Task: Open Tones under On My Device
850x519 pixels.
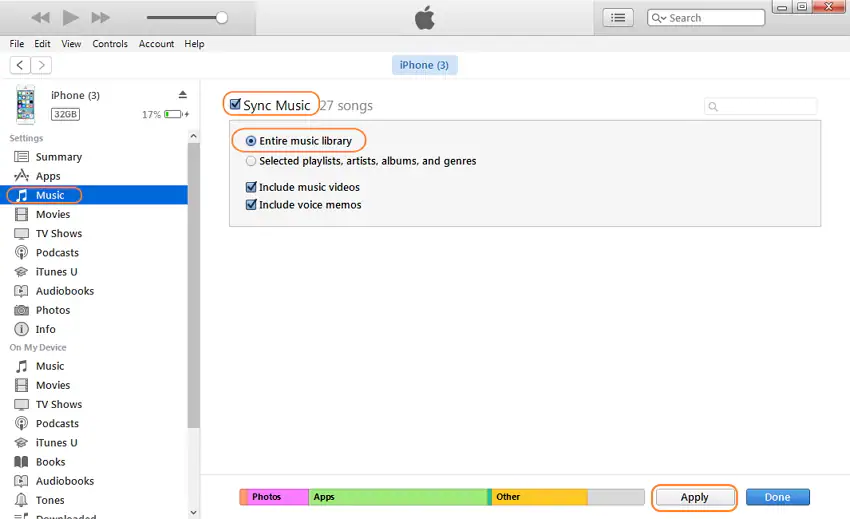Action: (94, 500)
